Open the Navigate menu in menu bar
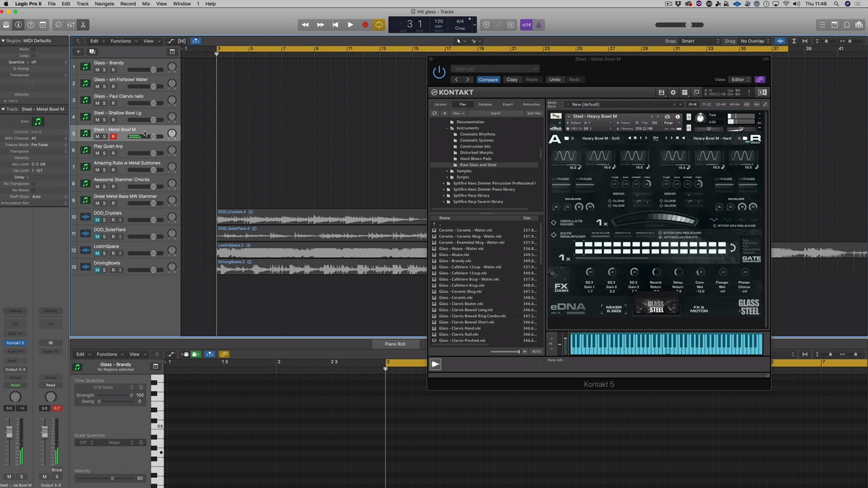 tap(104, 4)
